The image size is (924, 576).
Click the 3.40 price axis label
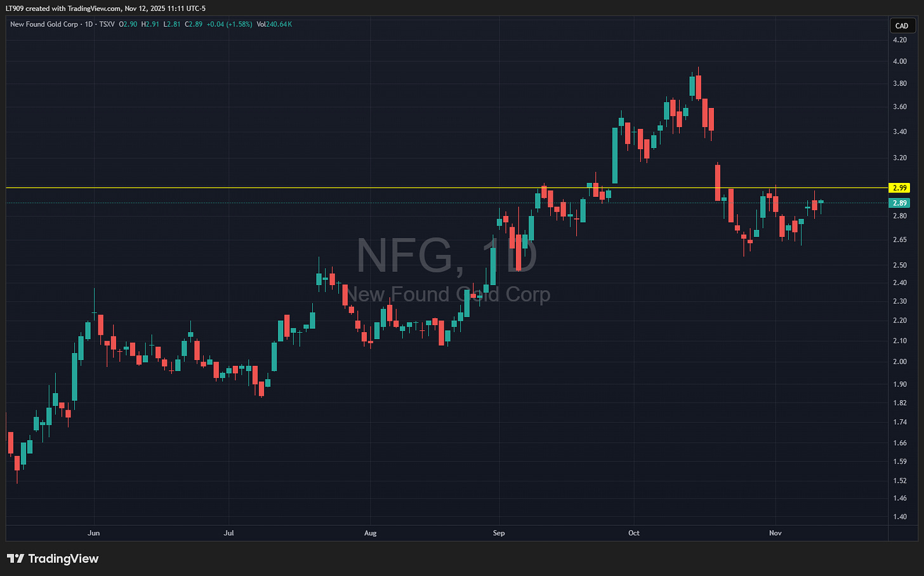tap(899, 131)
